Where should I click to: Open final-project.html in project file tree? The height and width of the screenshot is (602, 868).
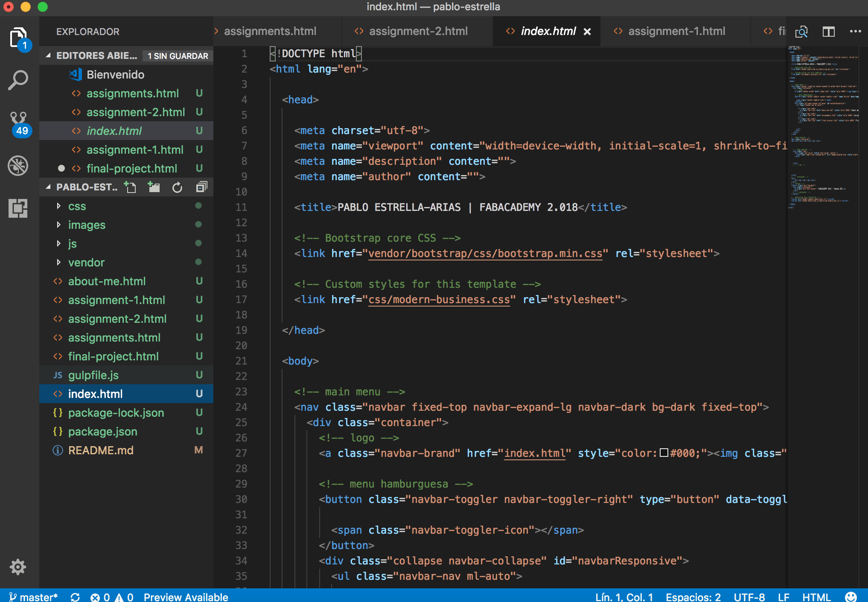pyautogui.click(x=126, y=356)
